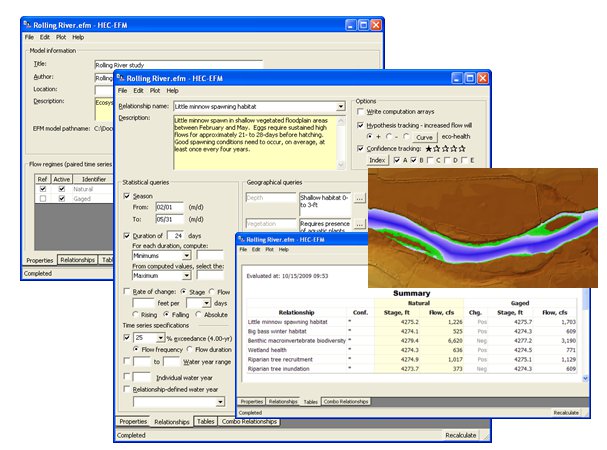The width and height of the screenshot is (607, 450).
Task: Click the app icon in the Summary window title bar
Action: pos(242,239)
